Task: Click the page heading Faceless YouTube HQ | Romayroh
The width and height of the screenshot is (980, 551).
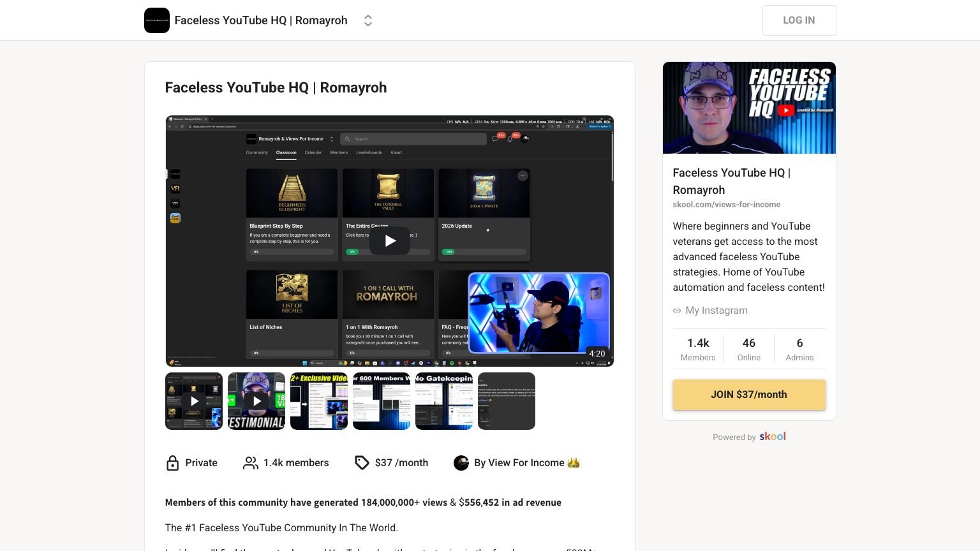Action: 276,87
